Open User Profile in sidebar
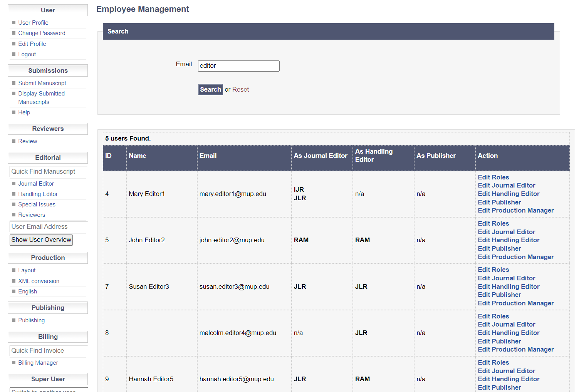Screen dimensions: 579x392 tap(33, 23)
